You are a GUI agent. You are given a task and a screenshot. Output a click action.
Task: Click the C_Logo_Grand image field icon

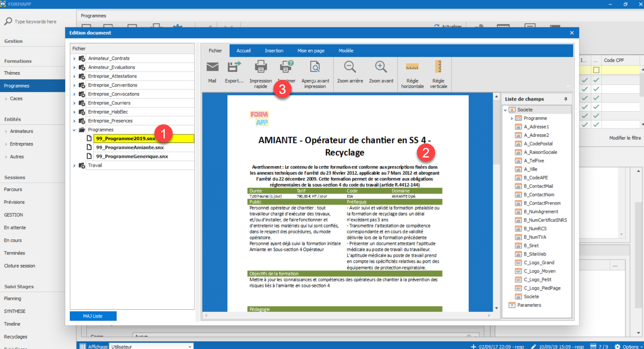[518, 263]
